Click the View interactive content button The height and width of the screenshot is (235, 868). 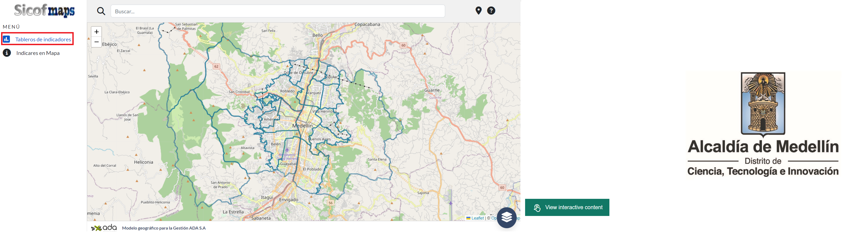pyautogui.click(x=567, y=207)
